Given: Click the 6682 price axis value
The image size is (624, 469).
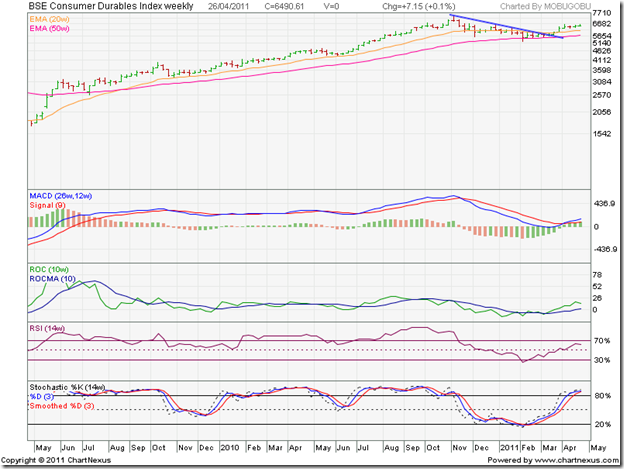Looking at the screenshot, I should click(602, 24).
